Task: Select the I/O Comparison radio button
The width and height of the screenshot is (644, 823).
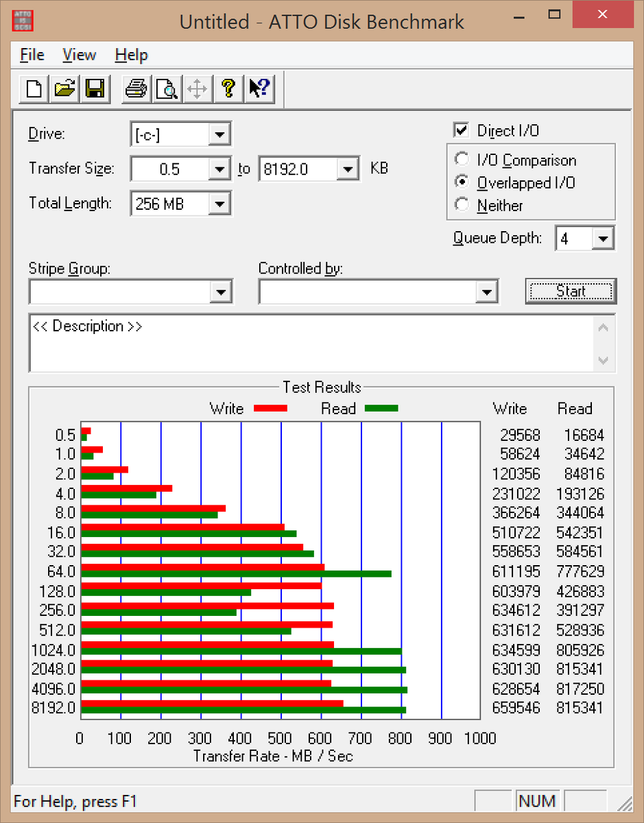Action: click(x=462, y=160)
